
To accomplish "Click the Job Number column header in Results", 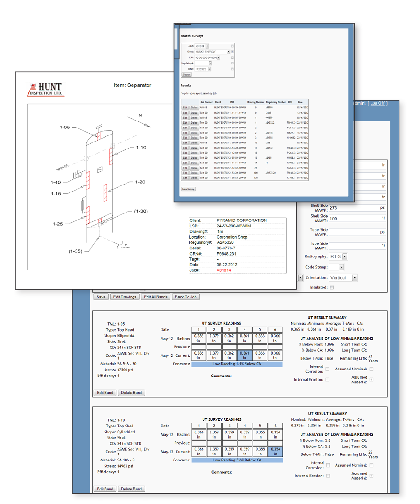I will pyautogui.click(x=207, y=102).
